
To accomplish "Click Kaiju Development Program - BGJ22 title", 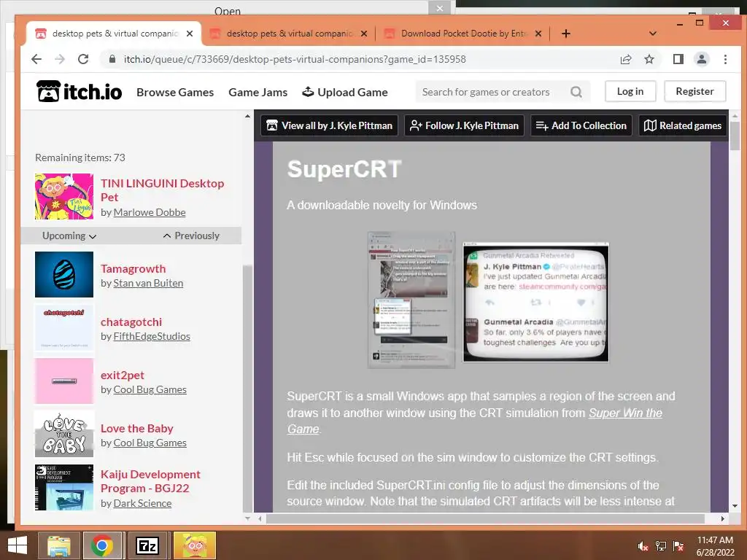I will [150, 481].
